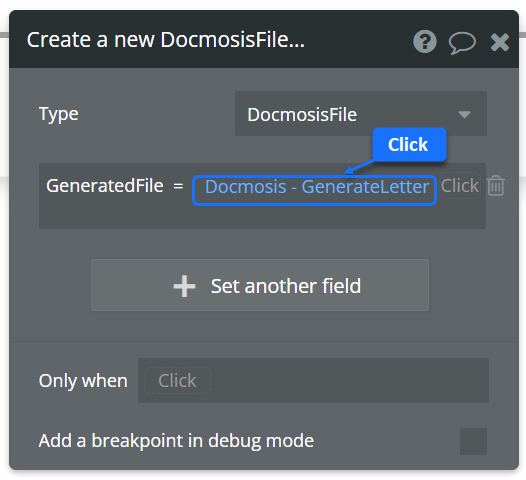Click the blue Click tooltip callout

[409, 145]
